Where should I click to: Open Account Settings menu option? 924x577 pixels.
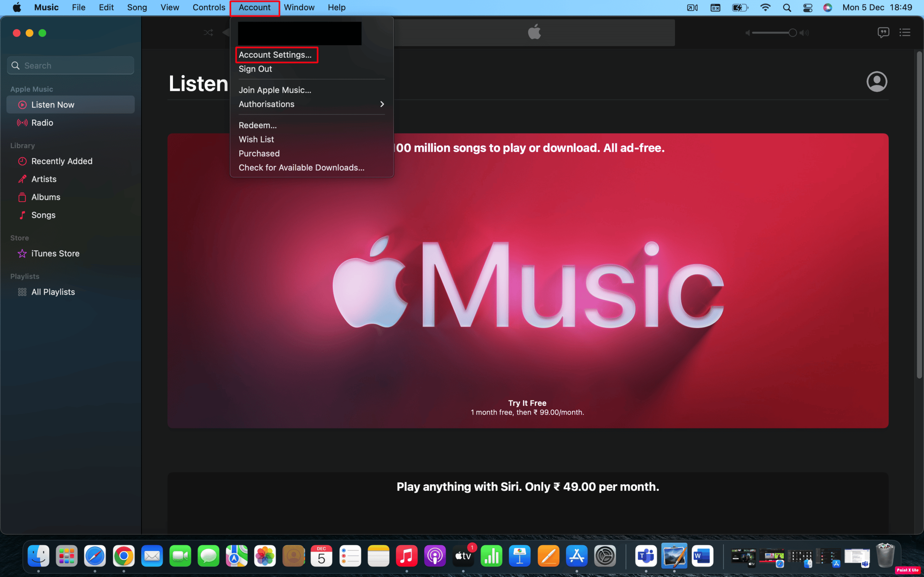(276, 54)
